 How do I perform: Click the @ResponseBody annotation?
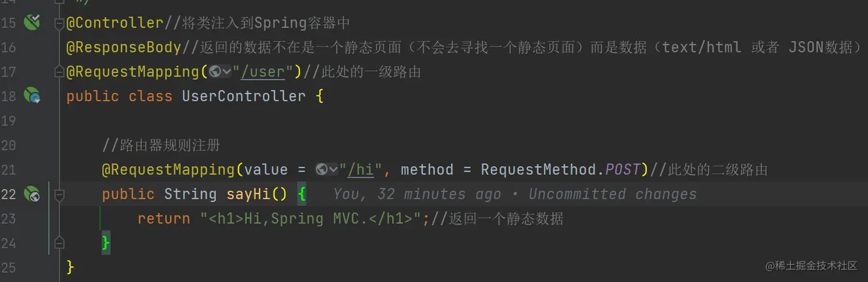pyautogui.click(x=124, y=47)
